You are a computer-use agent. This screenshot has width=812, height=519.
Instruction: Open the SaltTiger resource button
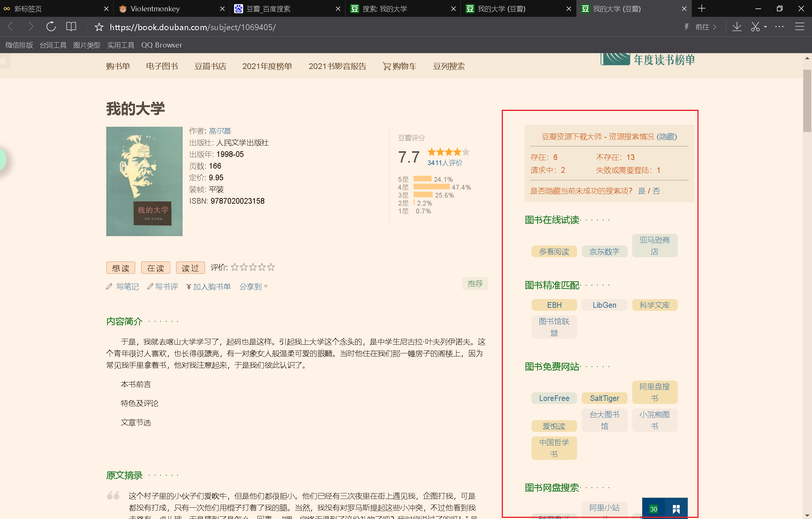tap(604, 398)
